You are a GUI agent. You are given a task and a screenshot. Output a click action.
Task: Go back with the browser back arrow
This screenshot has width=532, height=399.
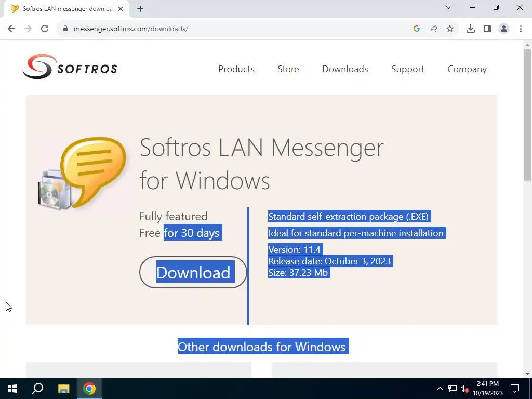tap(11, 29)
